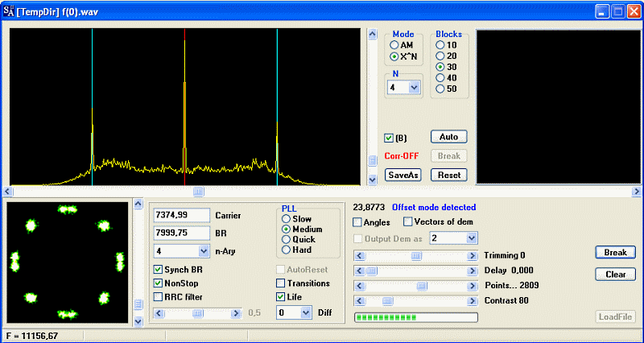Enable Vectors of dem checkbox

click(x=407, y=221)
